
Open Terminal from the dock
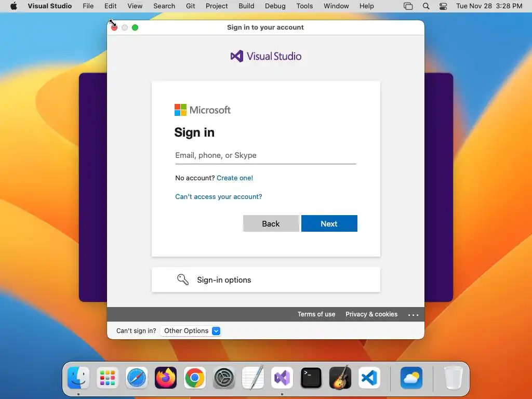(311, 378)
